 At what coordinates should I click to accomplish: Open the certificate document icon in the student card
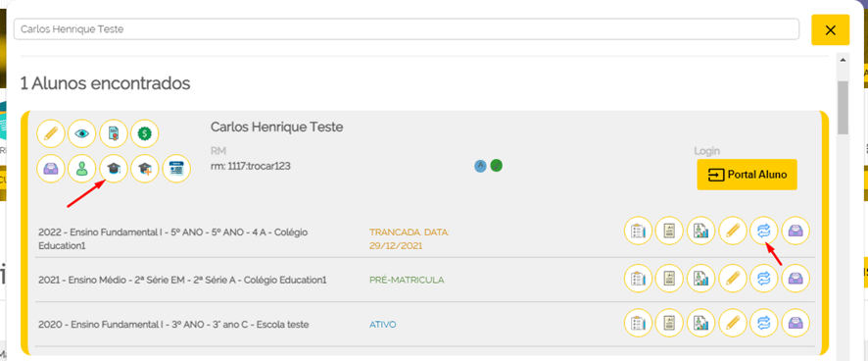tap(114, 133)
